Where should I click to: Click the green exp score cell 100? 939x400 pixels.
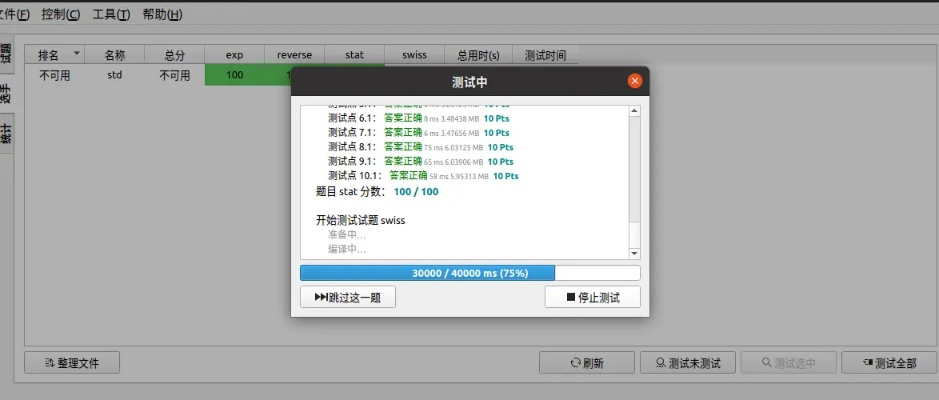tap(235, 75)
